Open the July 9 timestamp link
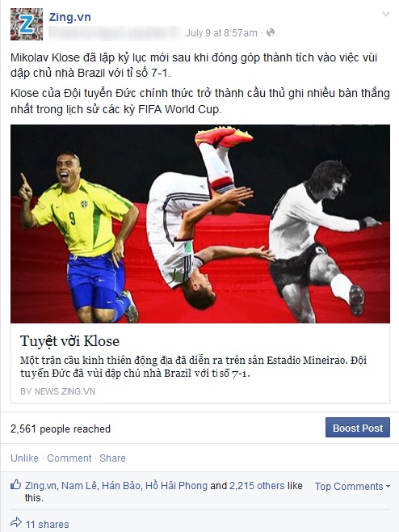This screenshot has width=399, height=532. 221,33
